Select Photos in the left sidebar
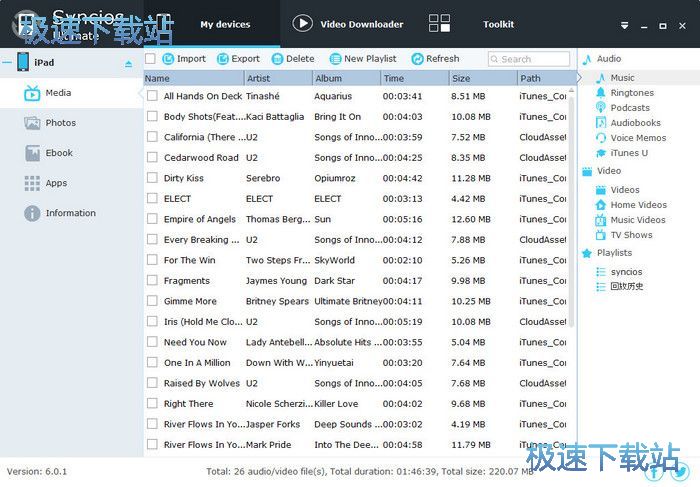This screenshot has width=700, height=487. [x=71, y=123]
